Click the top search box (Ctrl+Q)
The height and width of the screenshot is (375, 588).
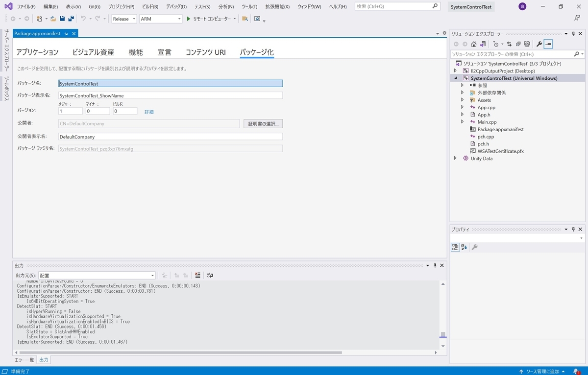397,6
